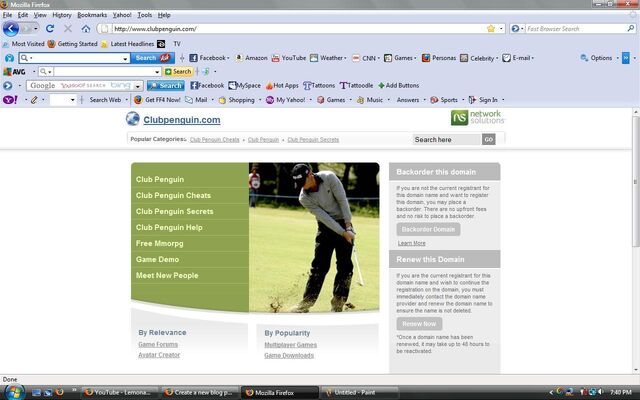Open the Personas toolbar button
Screen dimensions: 640x400
pyautogui.click(x=439, y=58)
